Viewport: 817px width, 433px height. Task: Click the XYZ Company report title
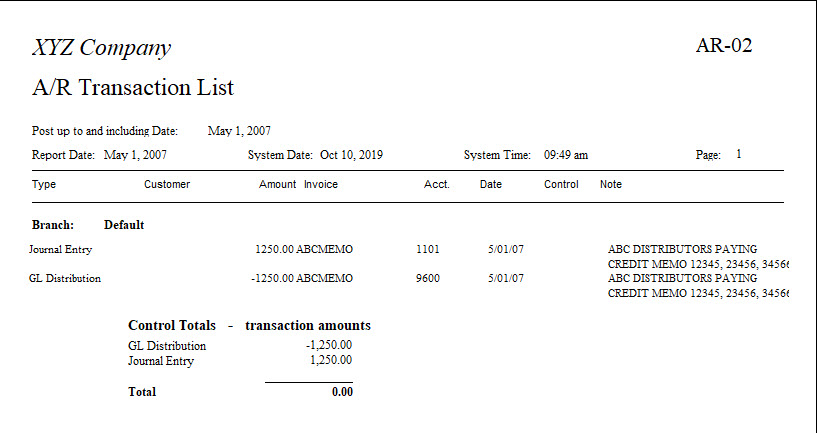tap(101, 48)
